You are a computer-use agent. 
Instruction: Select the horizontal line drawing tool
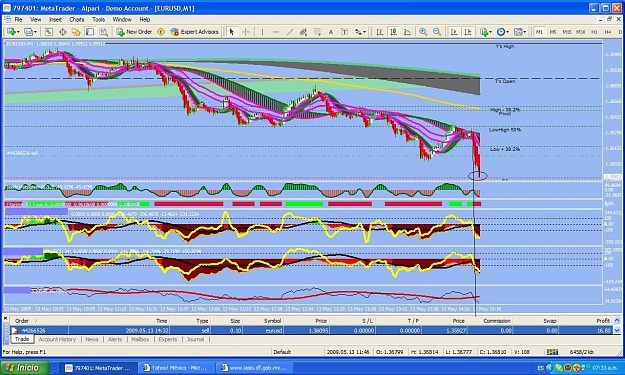[x=276, y=32]
